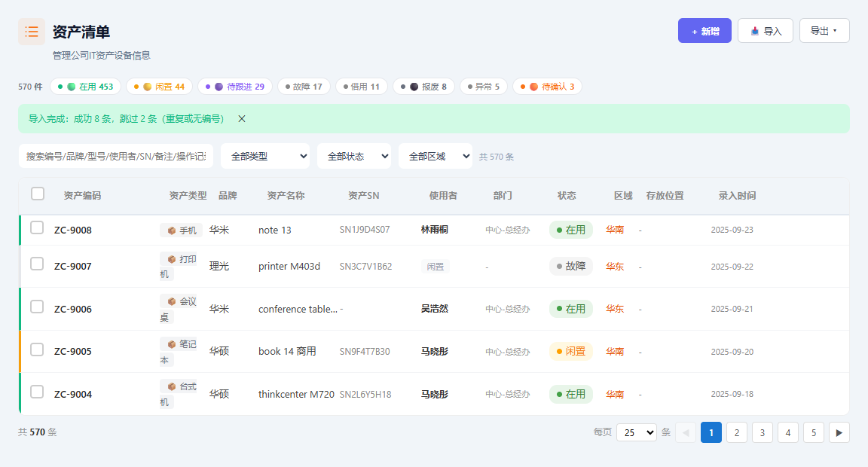
Task: Go to next page arrow
Action: tap(839, 432)
